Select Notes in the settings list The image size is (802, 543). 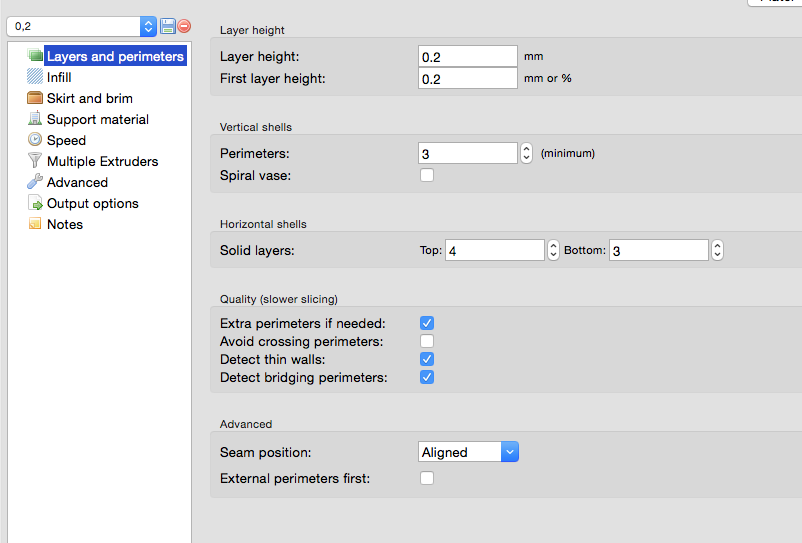[64, 224]
